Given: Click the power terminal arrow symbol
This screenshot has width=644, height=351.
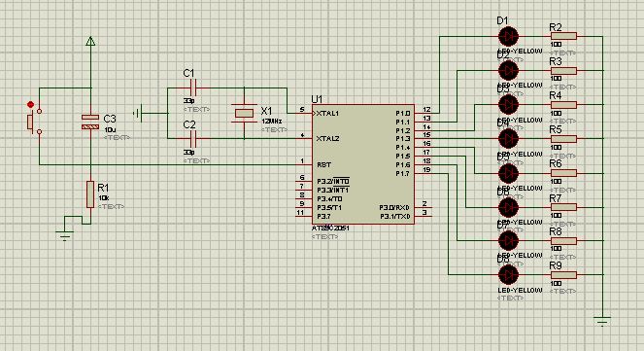Looking at the screenshot, I should coord(90,41).
